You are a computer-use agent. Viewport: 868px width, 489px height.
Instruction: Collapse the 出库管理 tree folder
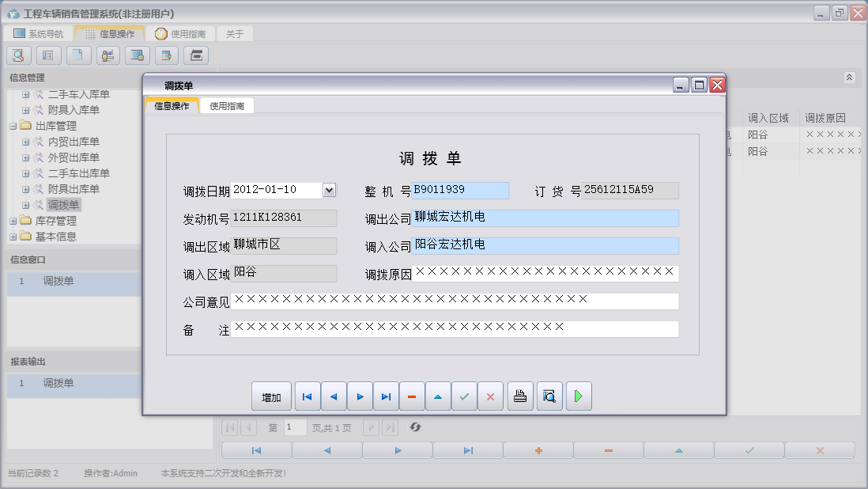pos(13,126)
